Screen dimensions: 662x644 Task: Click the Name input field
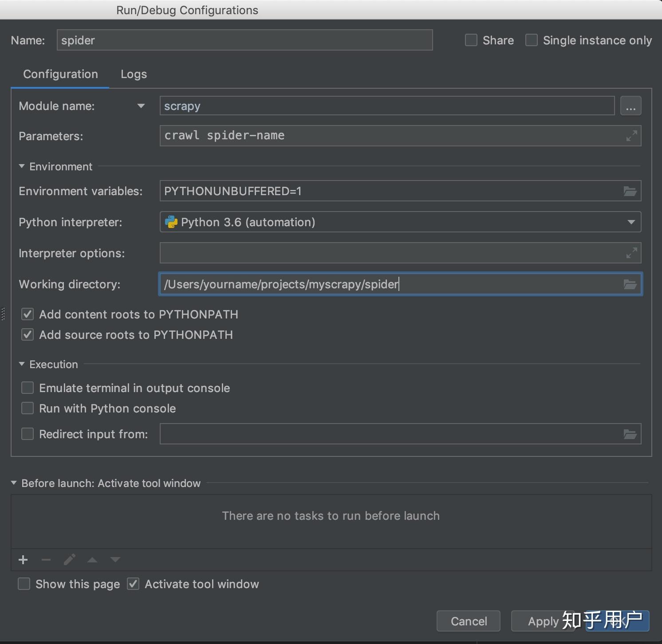pos(244,40)
